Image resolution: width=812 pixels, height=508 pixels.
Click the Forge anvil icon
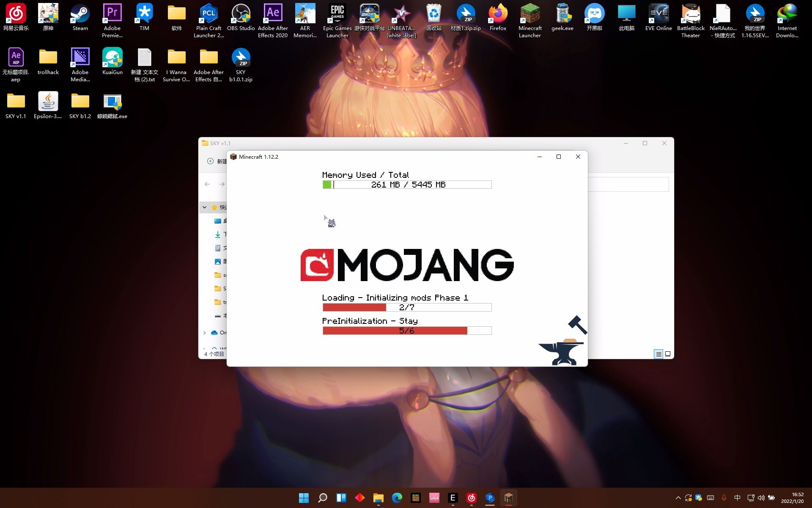click(x=562, y=340)
